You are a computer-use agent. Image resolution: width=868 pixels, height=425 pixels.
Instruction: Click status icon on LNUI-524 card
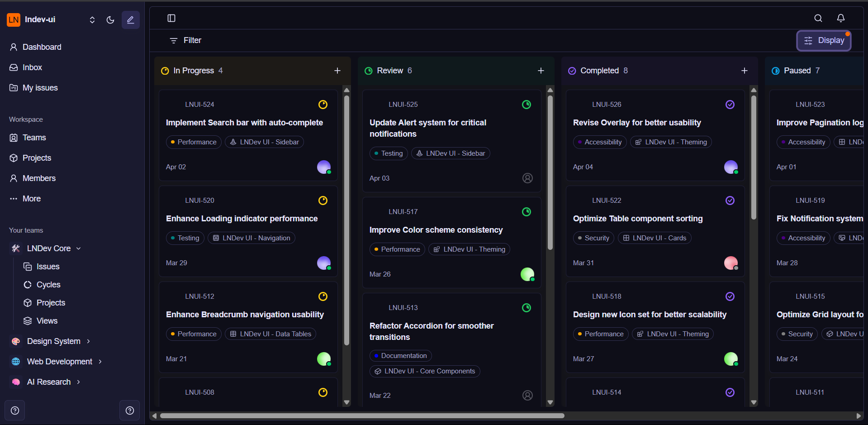pos(323,105)
